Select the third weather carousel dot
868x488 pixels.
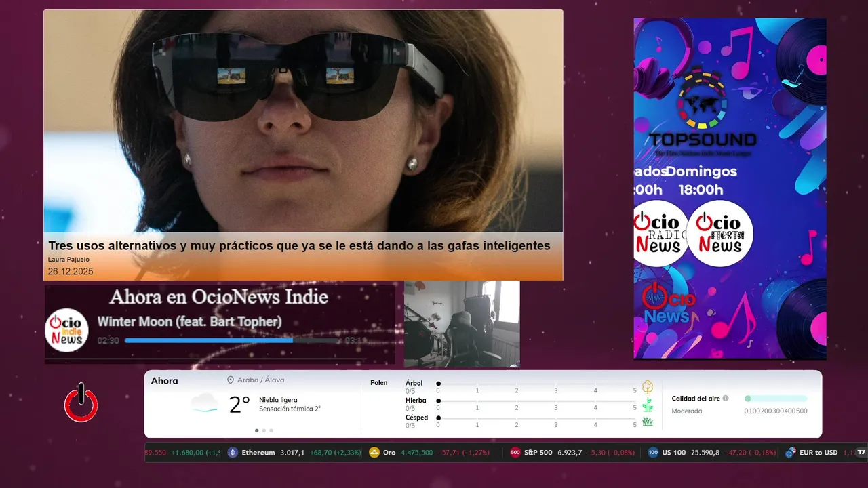271,430
